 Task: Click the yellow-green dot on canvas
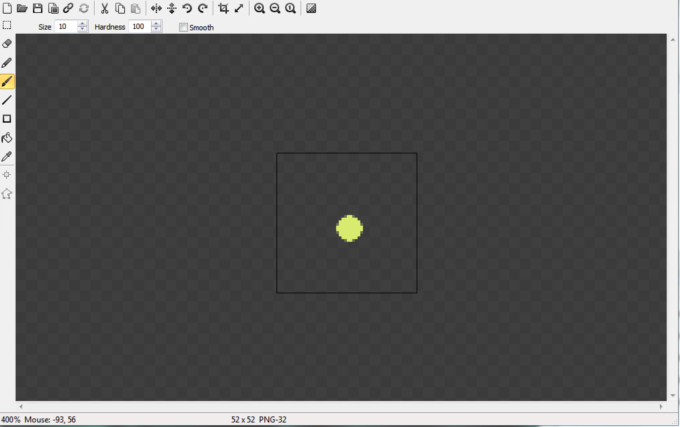pos(350,228)
